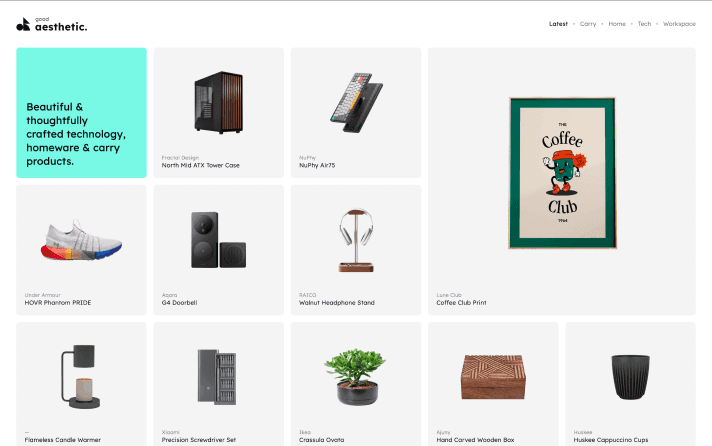The image size is (712, 446).
Task: View the Crassula Ovata plant image
Action: 356,377
